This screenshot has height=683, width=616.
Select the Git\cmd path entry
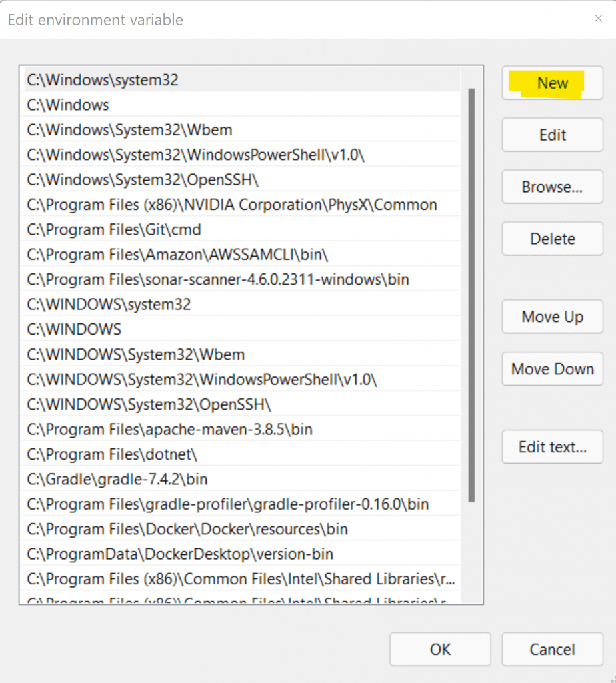tap(114, 230)
